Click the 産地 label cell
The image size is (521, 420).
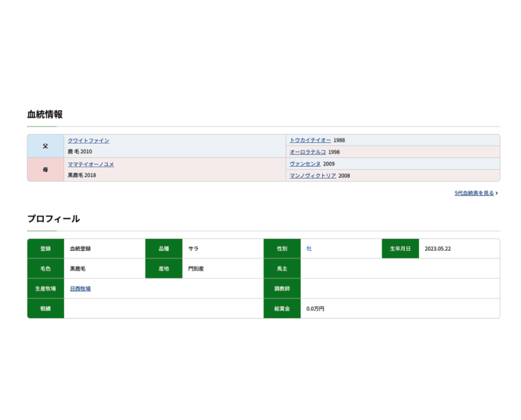164,268
